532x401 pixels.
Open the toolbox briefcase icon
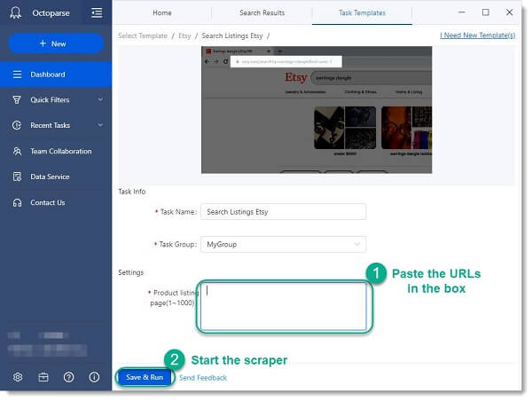(43, 377)
